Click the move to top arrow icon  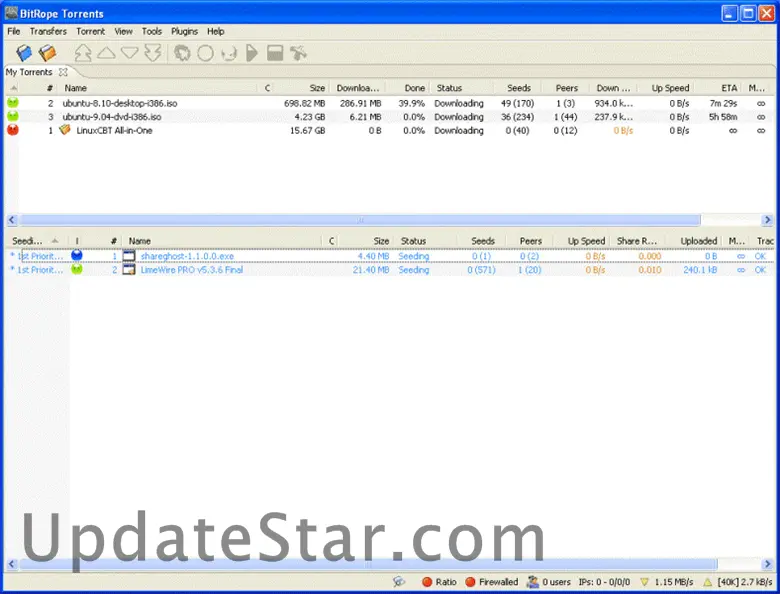click(x=83, y=53)
